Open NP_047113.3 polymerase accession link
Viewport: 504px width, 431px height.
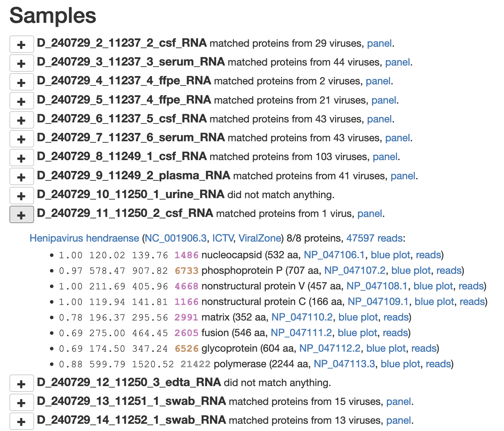pos(344,364)
